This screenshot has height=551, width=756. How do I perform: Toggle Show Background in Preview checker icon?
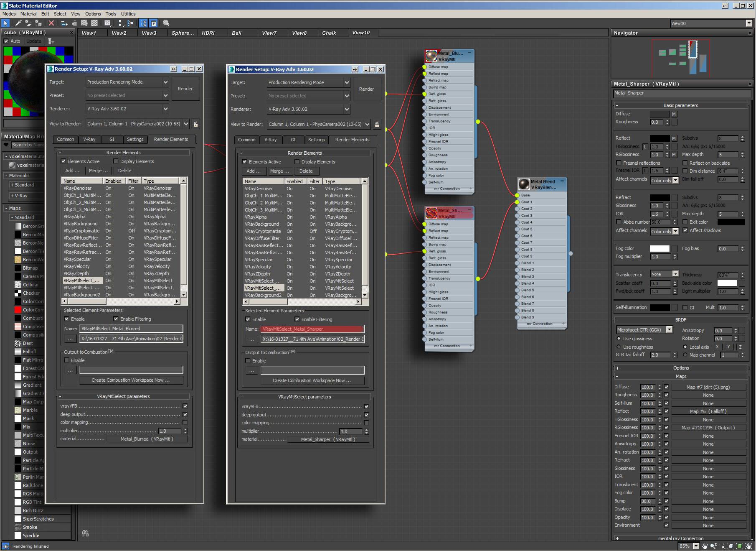pos(94,23)
